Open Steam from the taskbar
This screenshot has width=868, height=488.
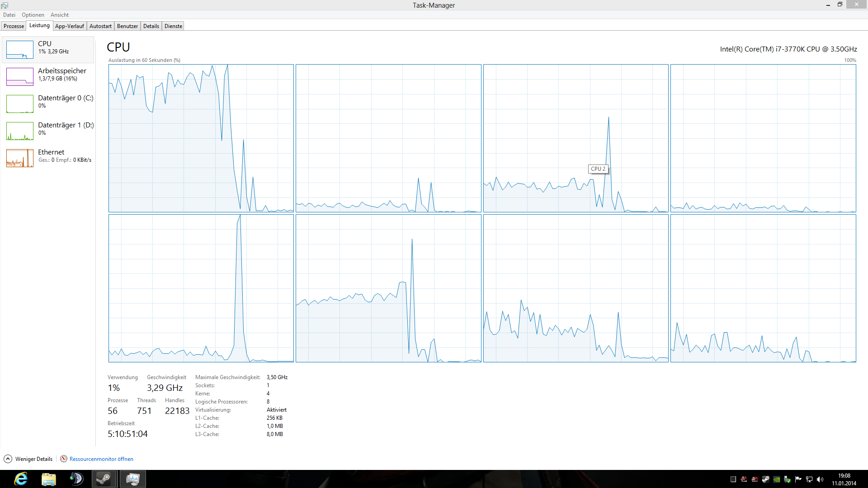tap(104, 479)
